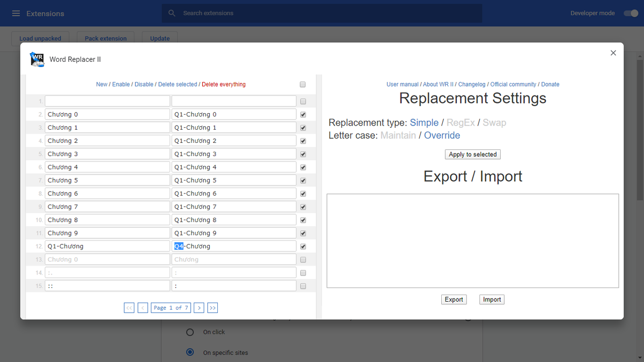Choose the Swap replacement type
This screenshot has height=362, width=644.
point(494,123)
